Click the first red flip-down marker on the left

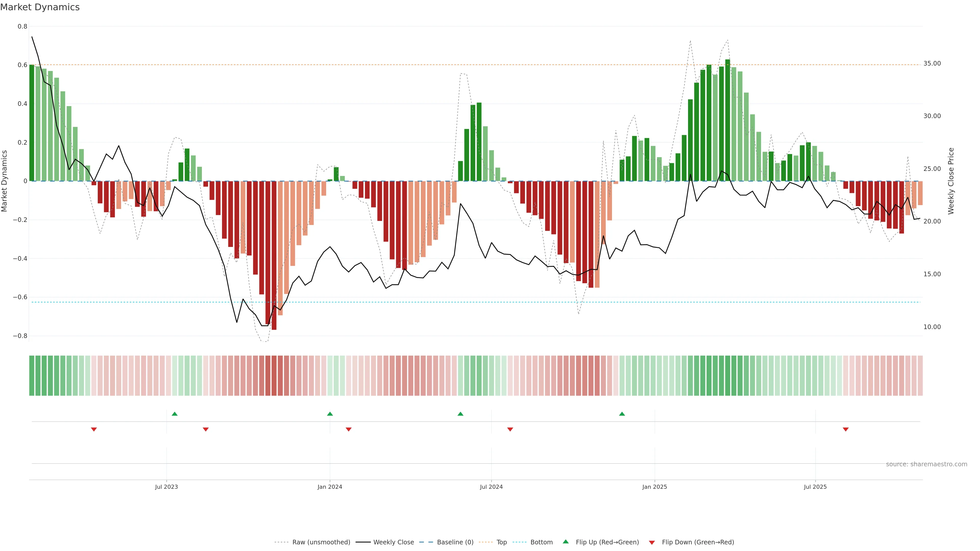coord(94,429)
